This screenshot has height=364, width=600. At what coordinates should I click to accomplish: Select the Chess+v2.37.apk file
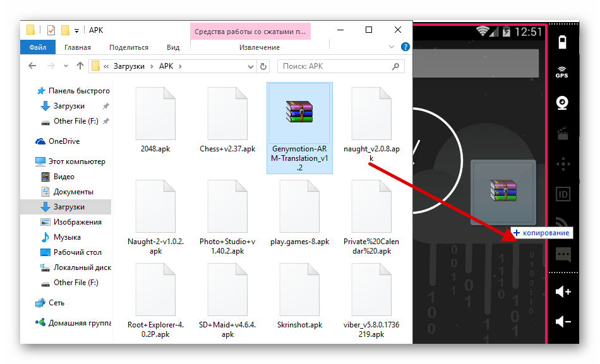(x=227, y=120)
